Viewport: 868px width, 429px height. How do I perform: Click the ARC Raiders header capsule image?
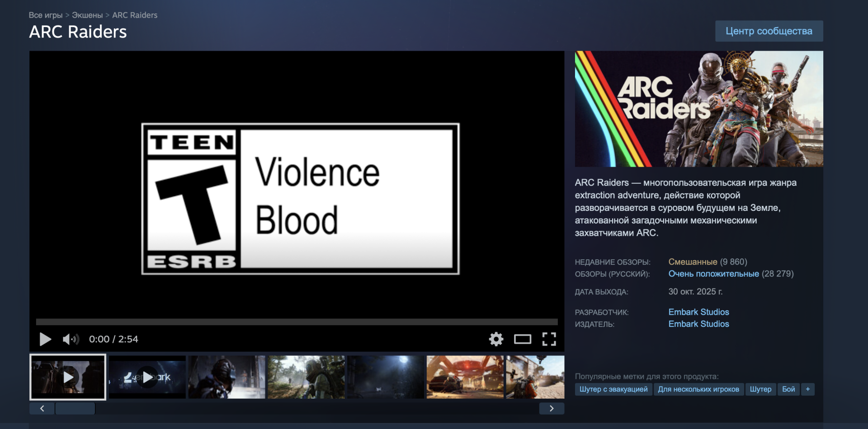[x=699, y=109]
